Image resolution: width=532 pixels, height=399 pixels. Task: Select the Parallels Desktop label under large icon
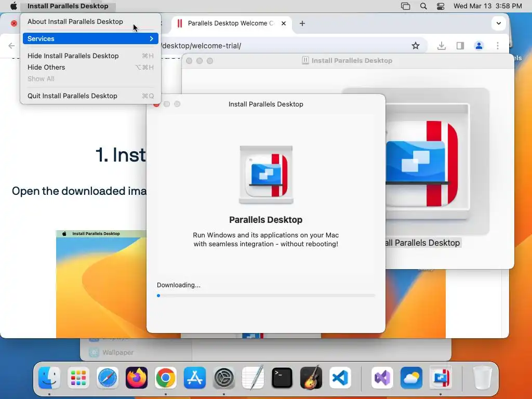pos(423,243)
